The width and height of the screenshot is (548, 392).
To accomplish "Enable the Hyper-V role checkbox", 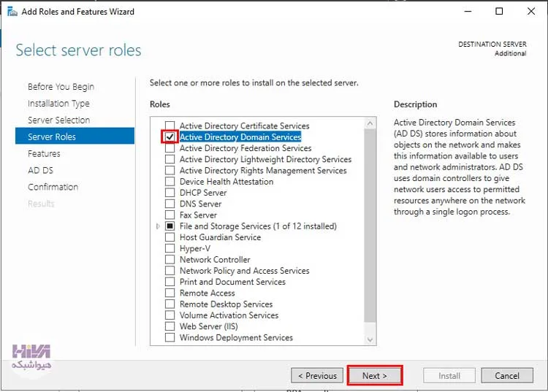I will click(170, 248).
